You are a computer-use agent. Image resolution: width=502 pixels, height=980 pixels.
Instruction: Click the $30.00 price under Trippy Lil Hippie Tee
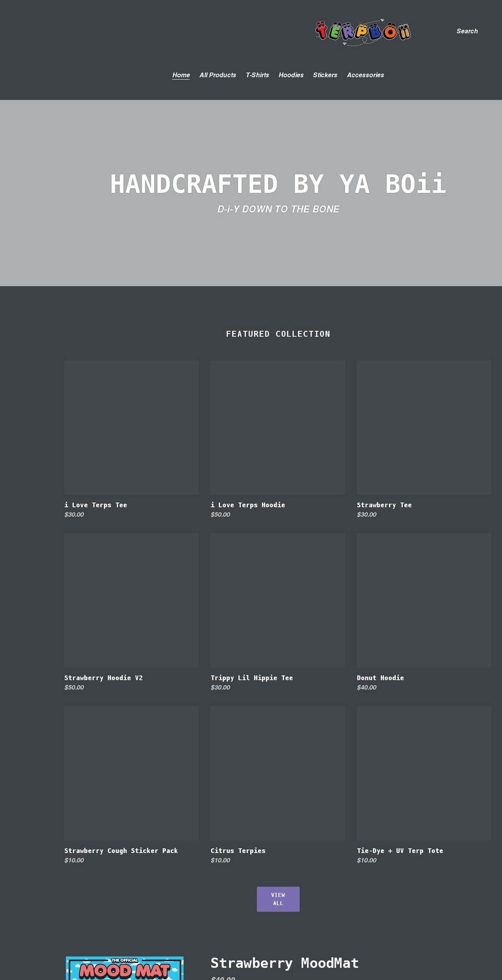[x=220, y=688]
